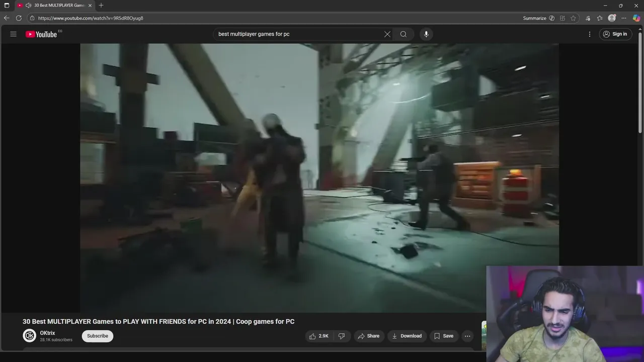Mute the tab via speaker icon
The height and width of the screenshot is (362, 644).
(28, 5)
